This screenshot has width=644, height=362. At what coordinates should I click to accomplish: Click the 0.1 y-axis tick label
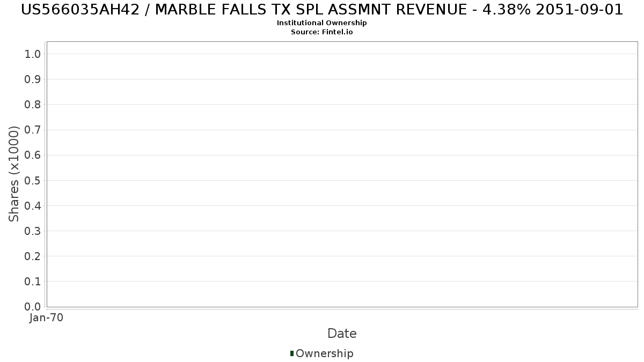pos(33,281)
